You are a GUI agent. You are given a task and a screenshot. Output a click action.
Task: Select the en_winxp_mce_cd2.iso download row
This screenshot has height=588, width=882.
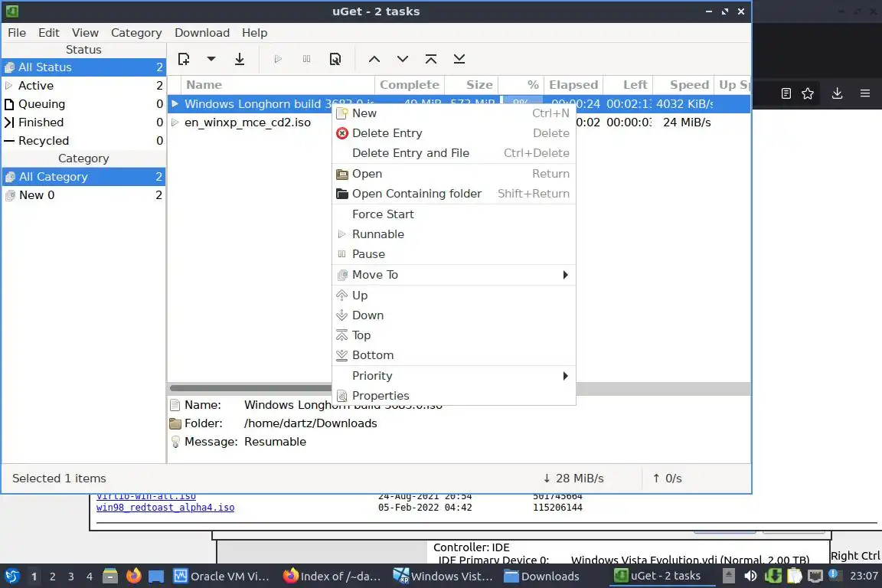point(250,122)
